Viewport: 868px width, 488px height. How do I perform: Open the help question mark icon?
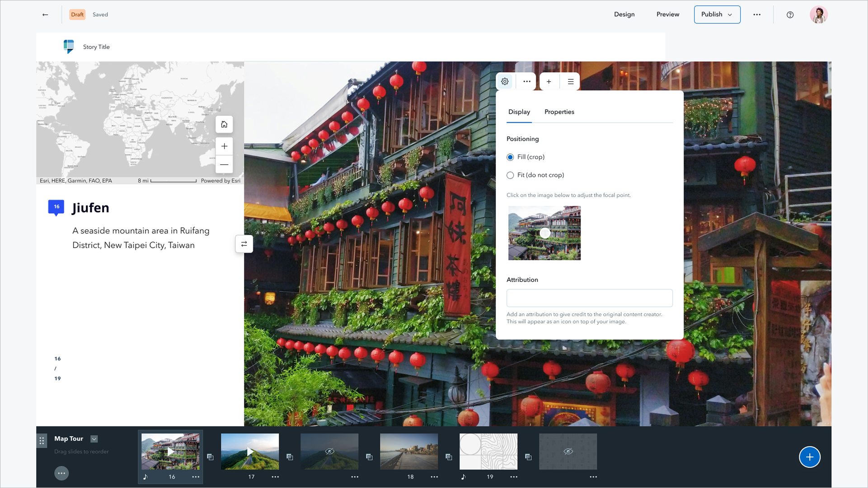click(790, 14)
